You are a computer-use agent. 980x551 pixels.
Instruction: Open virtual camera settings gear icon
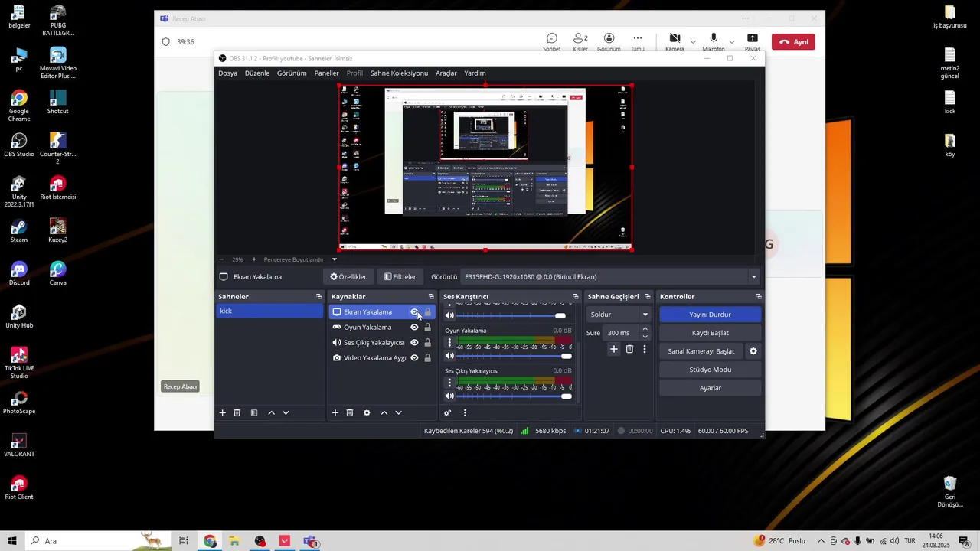point(753,351)
